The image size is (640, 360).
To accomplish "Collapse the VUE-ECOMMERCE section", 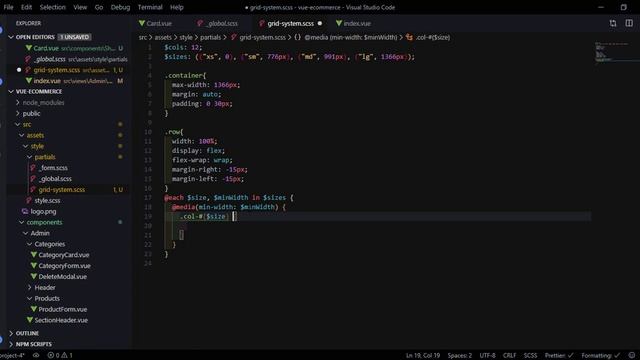I will [11, 91].
